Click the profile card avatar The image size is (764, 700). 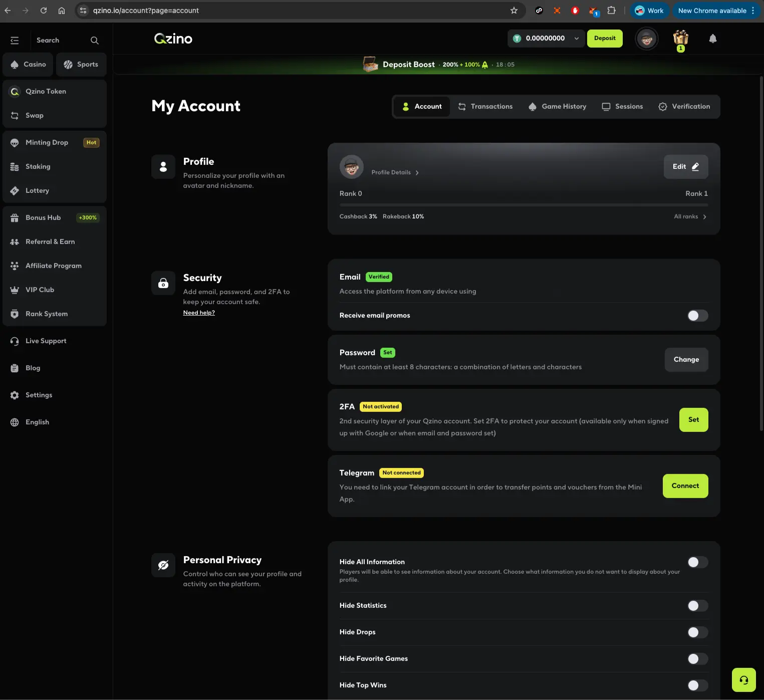[352, 167]
